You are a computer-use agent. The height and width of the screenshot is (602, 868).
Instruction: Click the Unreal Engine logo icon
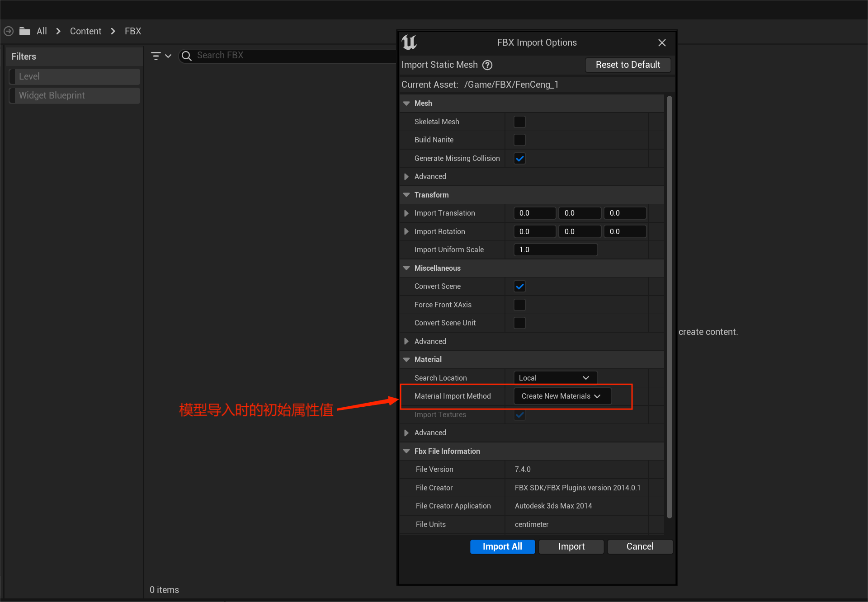[x=409, y=42]
